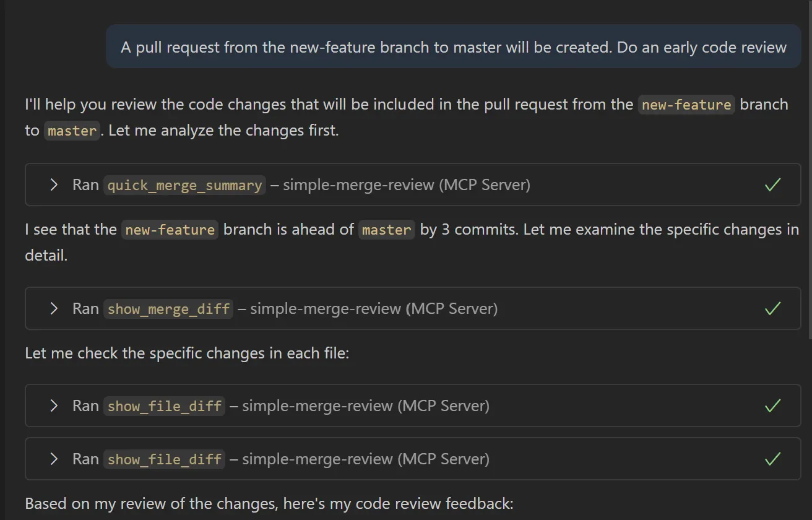Click the master code chip before "Let me analyze"
Screen dimensions: 812x520
pyautogui.click(x=72, y=131)
